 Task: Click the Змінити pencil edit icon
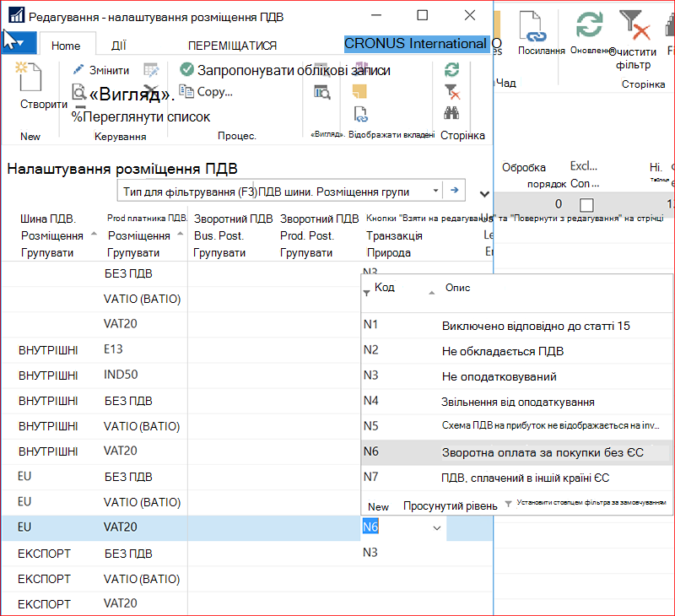click(x=78, y=70)
